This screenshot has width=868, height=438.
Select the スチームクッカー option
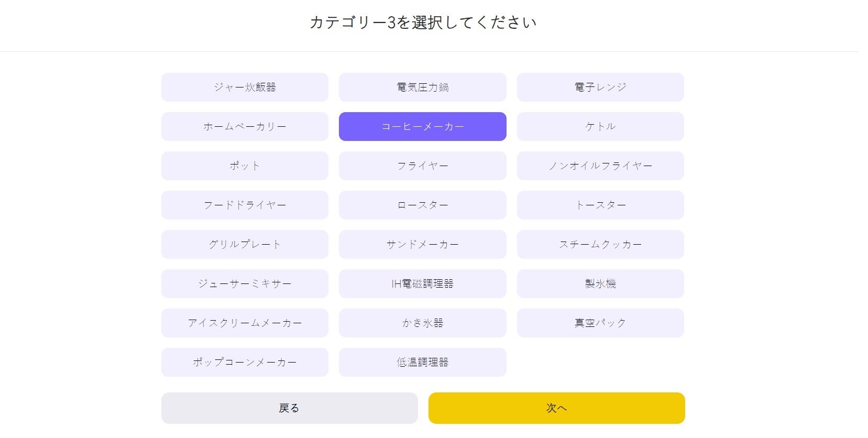(x=600, y=244)
